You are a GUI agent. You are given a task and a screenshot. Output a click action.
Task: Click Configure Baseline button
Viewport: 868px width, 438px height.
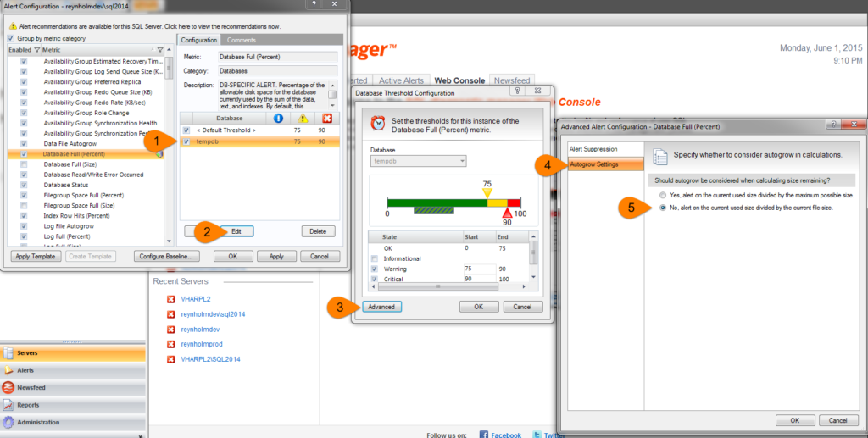click(x=166, y=256)
